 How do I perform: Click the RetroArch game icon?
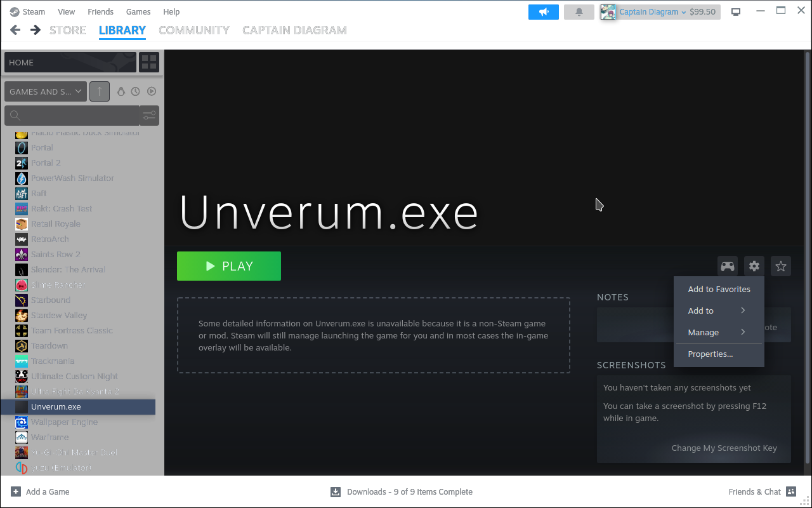22,239
